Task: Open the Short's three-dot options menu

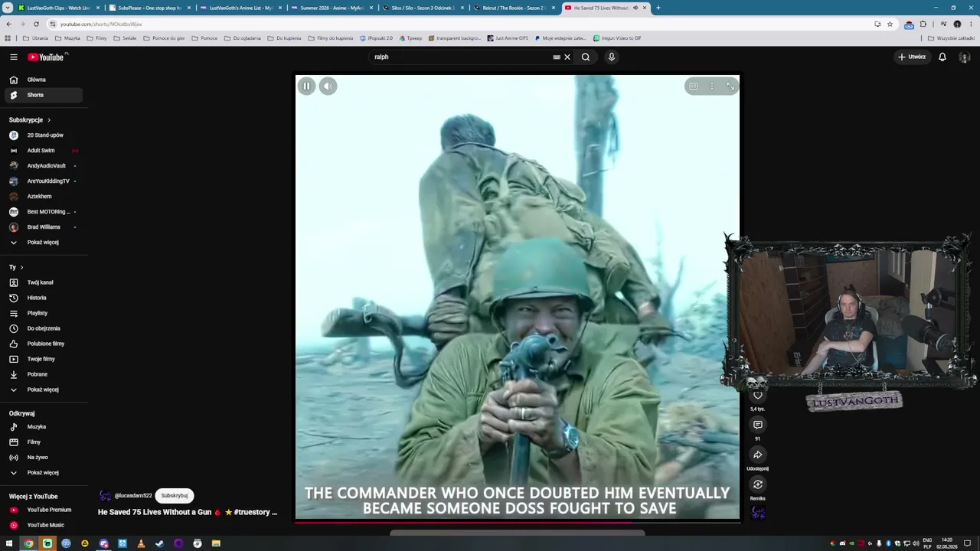Action: 712,86
